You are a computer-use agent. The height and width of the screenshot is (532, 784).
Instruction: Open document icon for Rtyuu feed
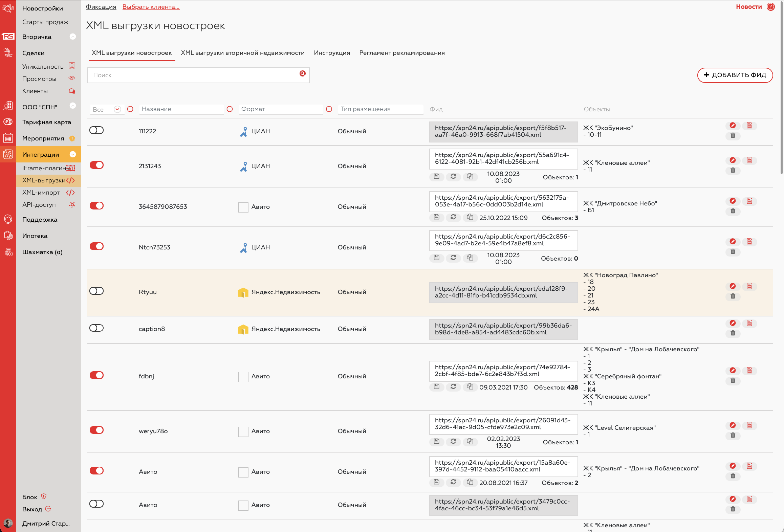[749, 286]
